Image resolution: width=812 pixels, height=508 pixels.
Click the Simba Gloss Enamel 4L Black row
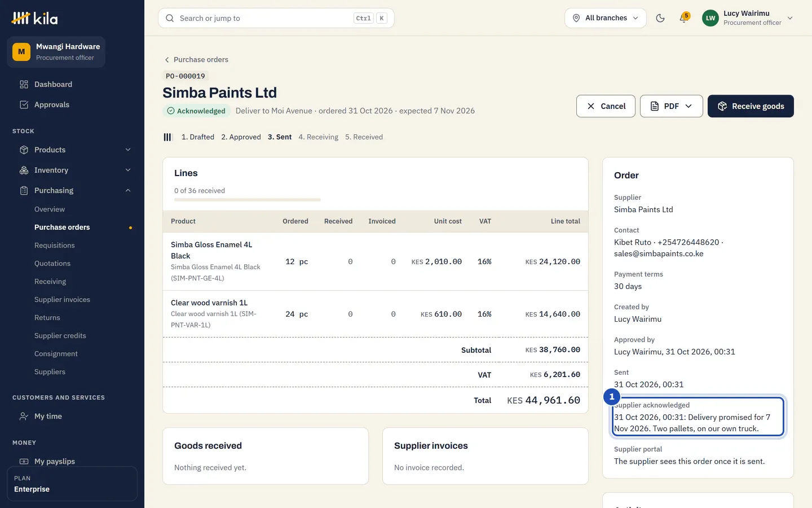point(376,261)
